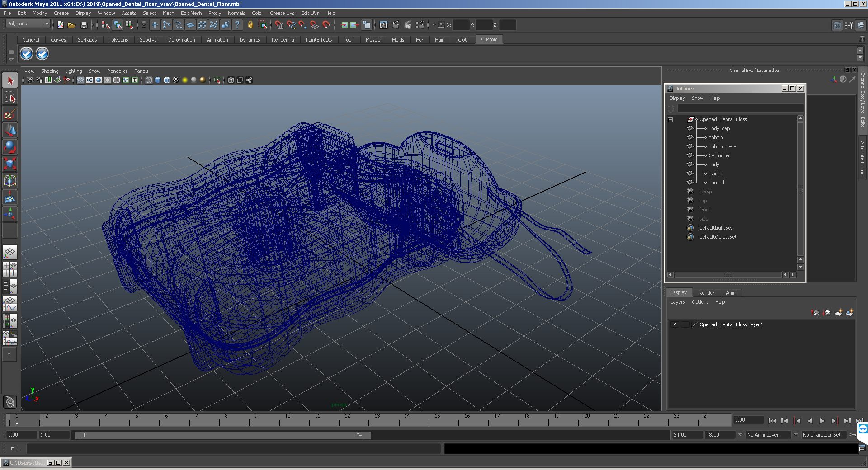Click the Render current frame clapper icon
Screen dimensions: 868x470
pyautogui.click(x=396, y=25)
